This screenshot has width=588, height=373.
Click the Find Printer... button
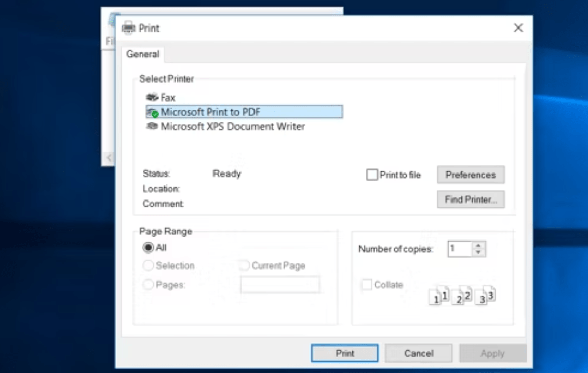471,199
